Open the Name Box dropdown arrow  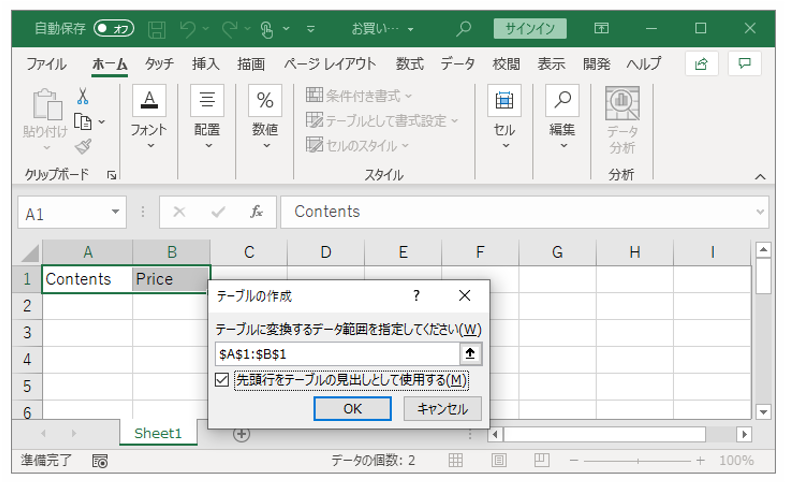click(x=115, y=212)
